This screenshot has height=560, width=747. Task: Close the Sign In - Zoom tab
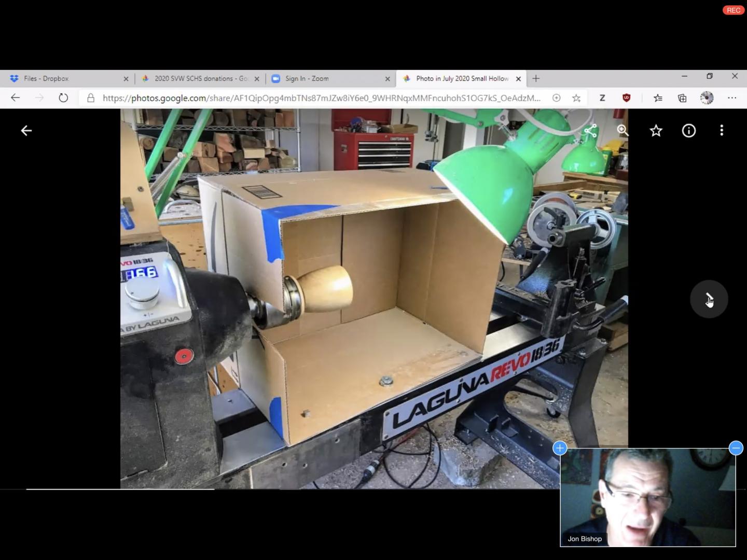point(388,79)
